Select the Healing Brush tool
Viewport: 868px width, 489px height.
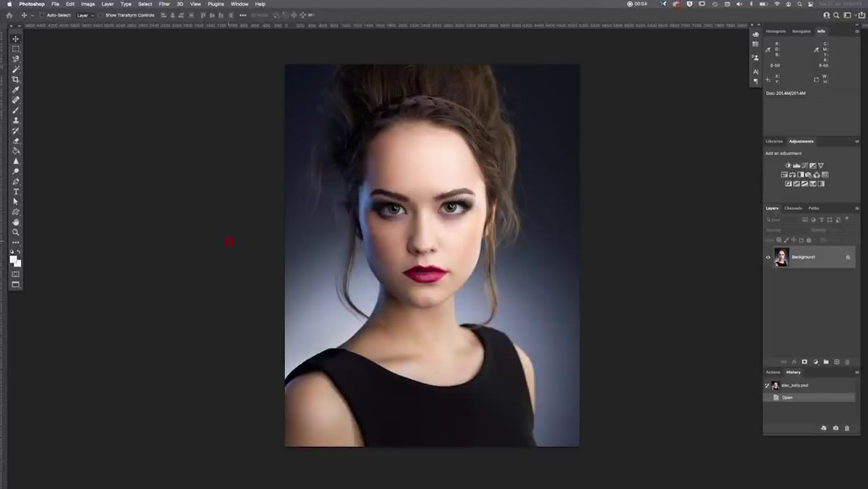pyautogui.click(x=16, y=100)
